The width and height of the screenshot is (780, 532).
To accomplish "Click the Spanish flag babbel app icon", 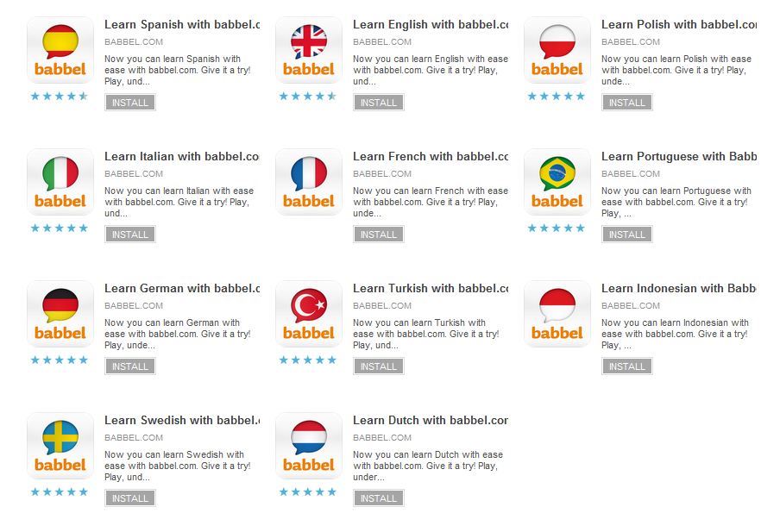I will pos(60,50).
